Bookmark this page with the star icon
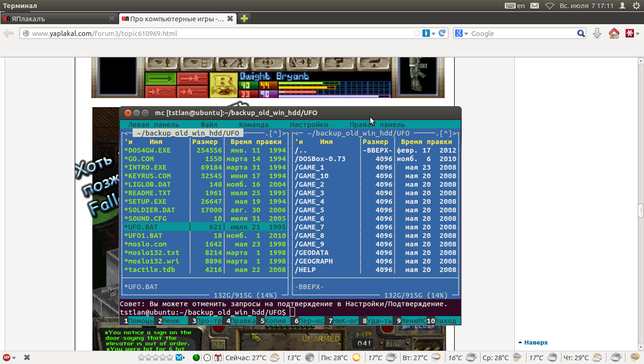 coord(417,33)
